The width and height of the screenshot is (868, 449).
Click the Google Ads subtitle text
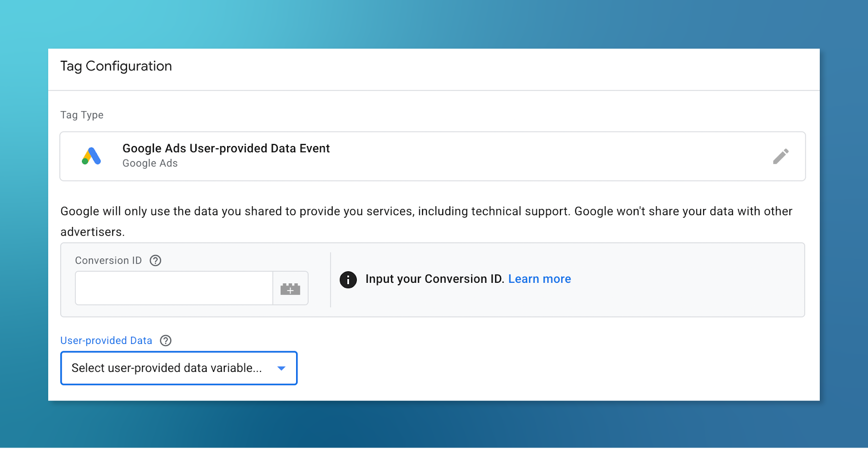pos(150,163)
